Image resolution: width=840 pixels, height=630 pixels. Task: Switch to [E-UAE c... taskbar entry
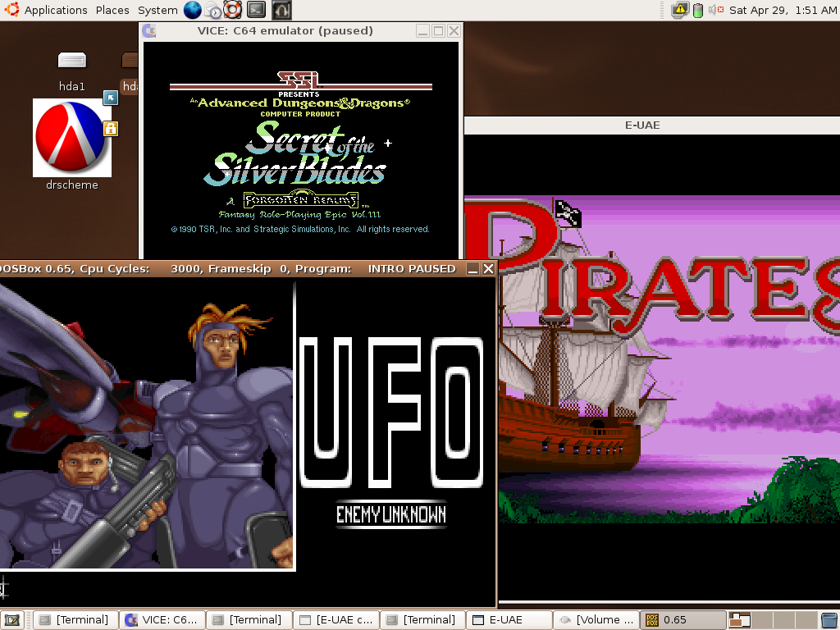tap(336, 620)
